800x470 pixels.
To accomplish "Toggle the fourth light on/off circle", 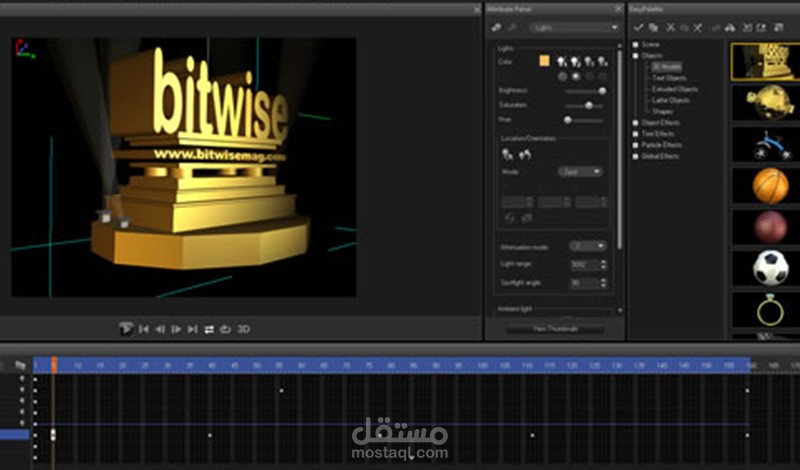I will (x=603, y=77).
